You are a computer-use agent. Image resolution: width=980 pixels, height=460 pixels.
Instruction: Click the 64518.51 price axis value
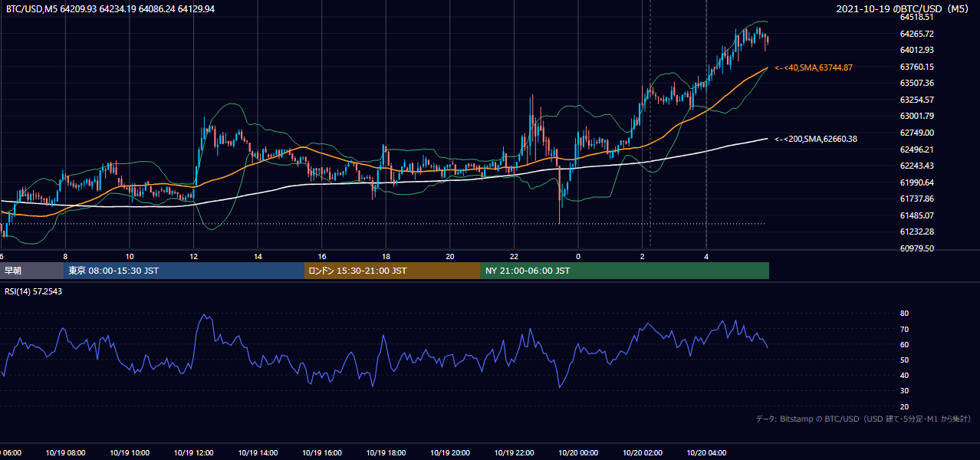[916, 17]
